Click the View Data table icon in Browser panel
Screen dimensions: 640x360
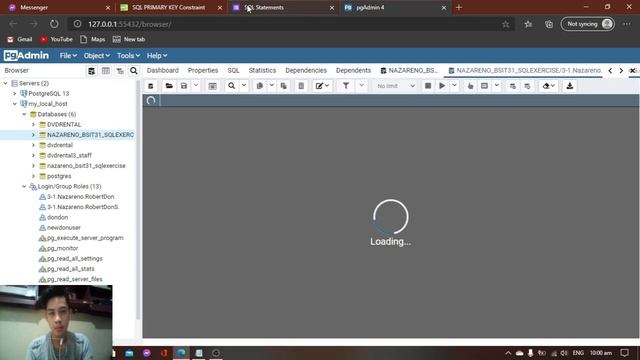coord(106,71)
